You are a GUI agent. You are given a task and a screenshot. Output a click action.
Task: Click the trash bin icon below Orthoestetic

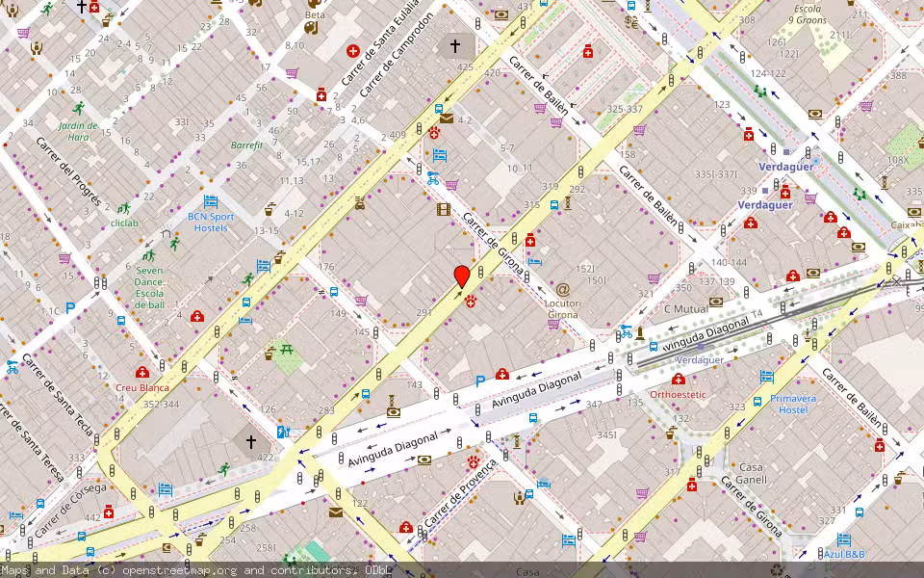tap(669, 433)
